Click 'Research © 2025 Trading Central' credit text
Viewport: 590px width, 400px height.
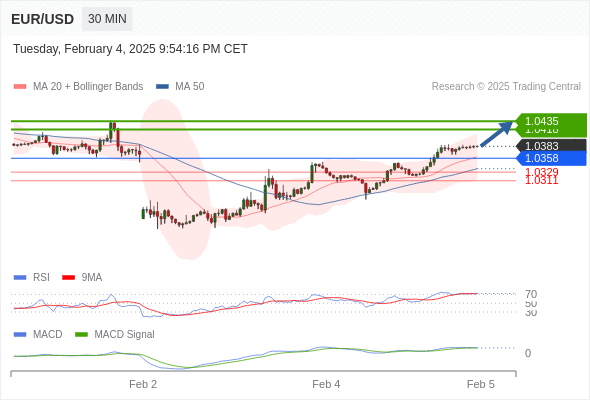(506, 87)
